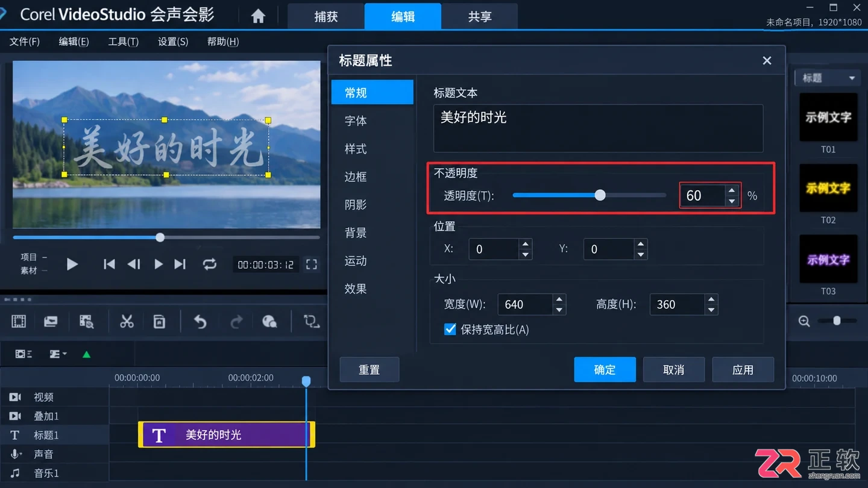Click the preview timecode 00:00:03:12

pyautogui.click(x=266, y=264)
